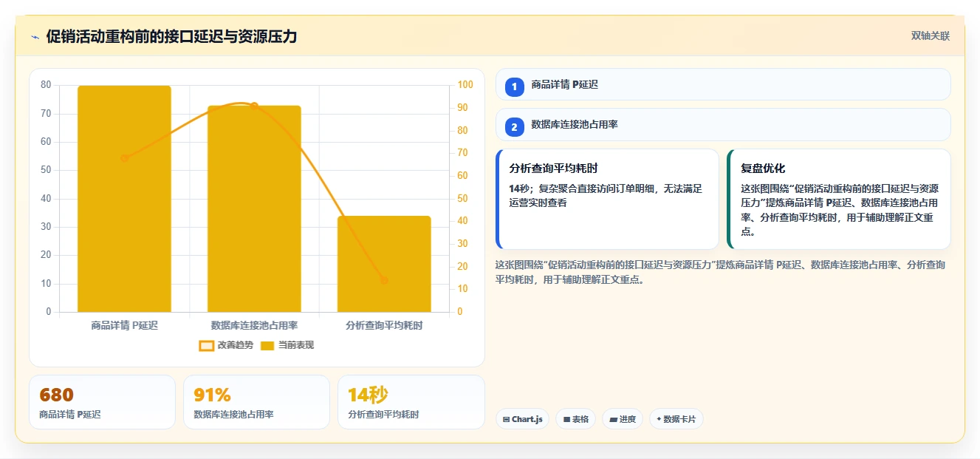Open the 商品详情 P延迟 list item
This screenshot has height=459, width=980.
coord(723,84)
